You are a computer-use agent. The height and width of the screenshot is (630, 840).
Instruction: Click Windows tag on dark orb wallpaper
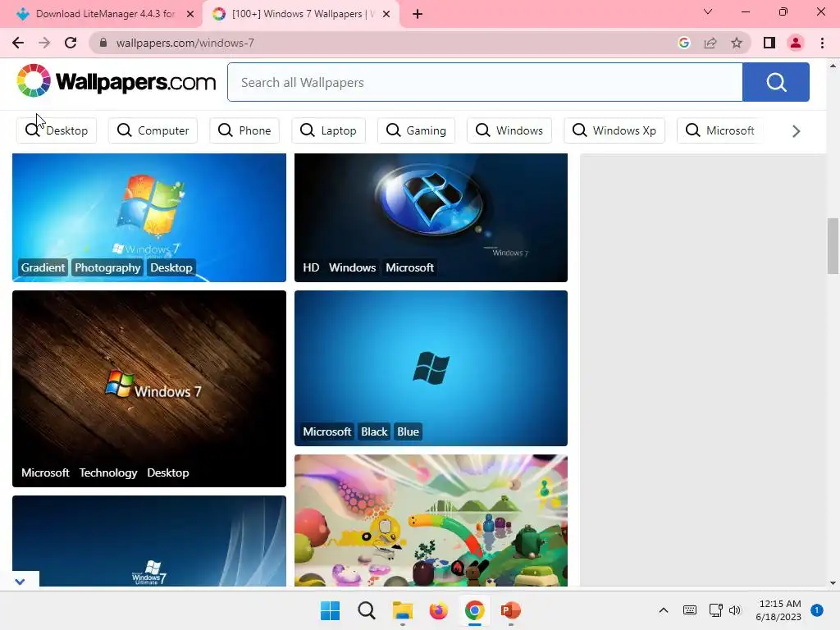[x=352, y=267]
